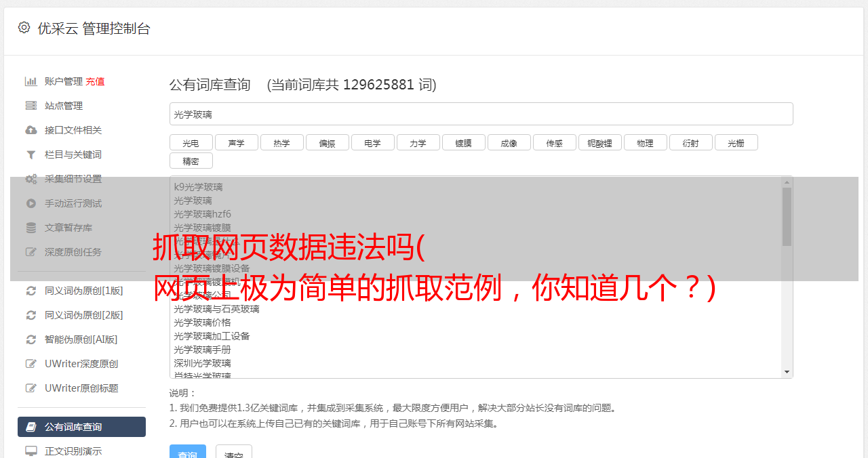This screenshot has width=868, height=458.
Task: Click the cloud upload icon for 接口文件相关
Action: pos(31,130)
